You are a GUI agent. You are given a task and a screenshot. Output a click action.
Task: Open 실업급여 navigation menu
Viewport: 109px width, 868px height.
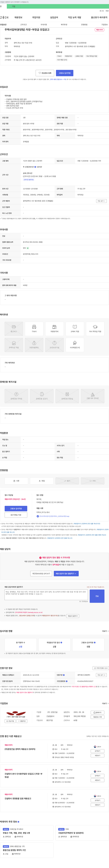click(54, 18)
